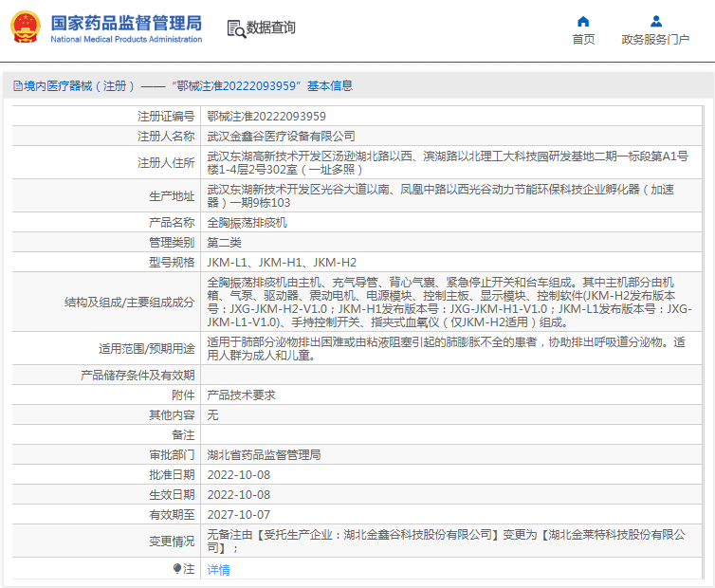The image size is (715, 588).
Task: Click the 其他内容 label
Action: 172,414
